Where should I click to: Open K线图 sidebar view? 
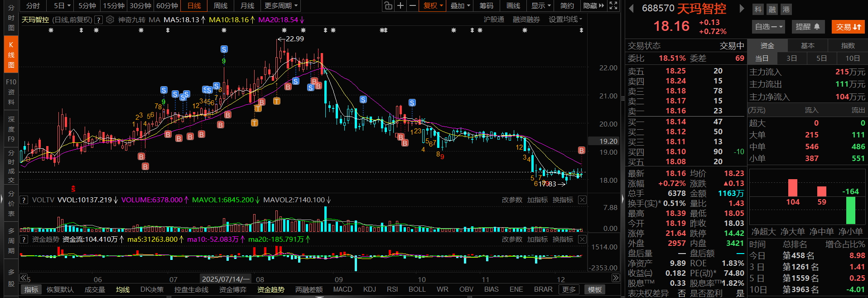point(11,55)
